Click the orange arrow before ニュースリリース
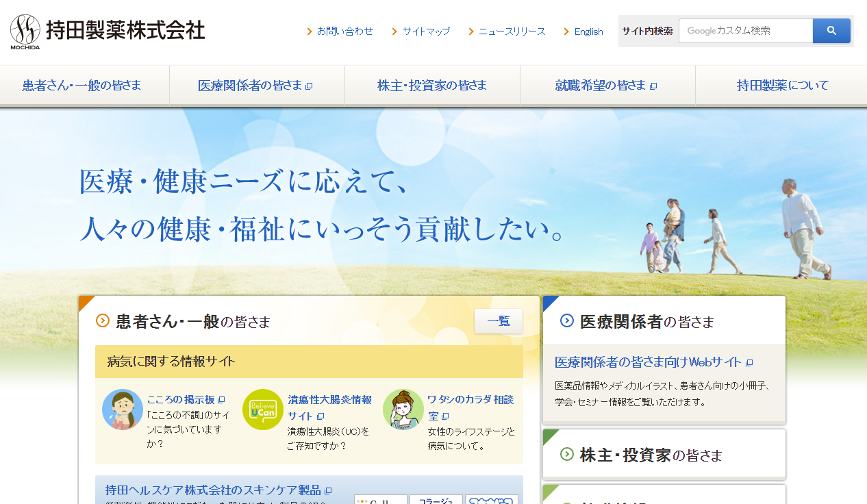 pyautogui.click(x=471, y=32)
